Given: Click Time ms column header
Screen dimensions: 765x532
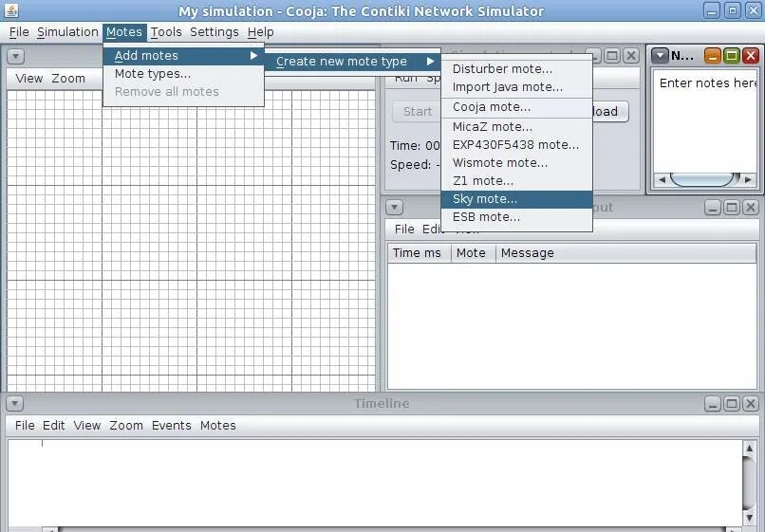Looking at the screenshot, I should pyautogui.click(x=420, y=253).
